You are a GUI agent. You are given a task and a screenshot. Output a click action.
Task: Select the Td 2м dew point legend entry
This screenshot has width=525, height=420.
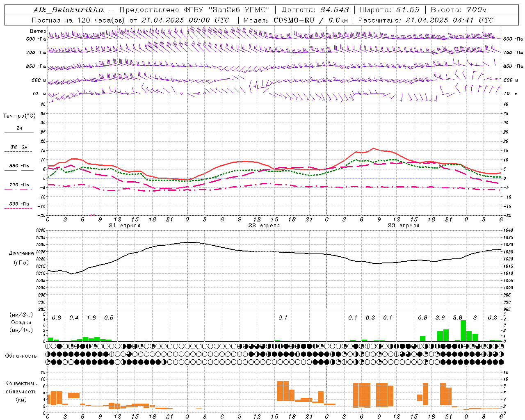coord(19,147)
